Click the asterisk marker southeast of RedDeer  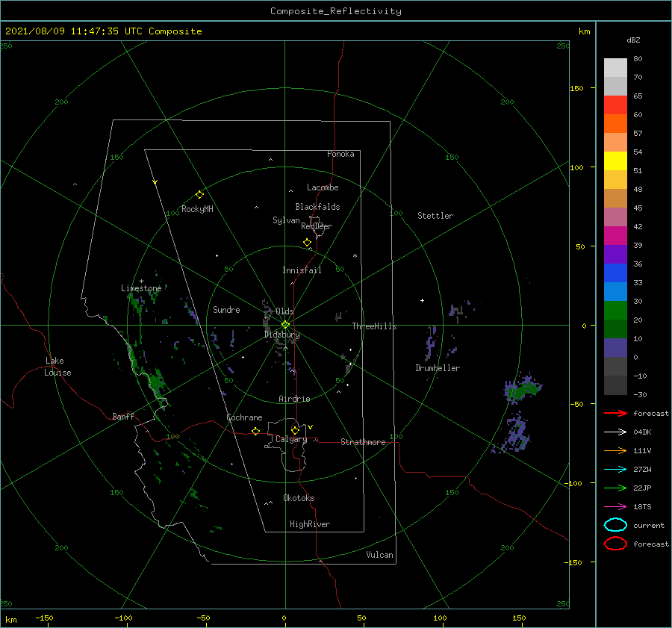tap(355, 256)
